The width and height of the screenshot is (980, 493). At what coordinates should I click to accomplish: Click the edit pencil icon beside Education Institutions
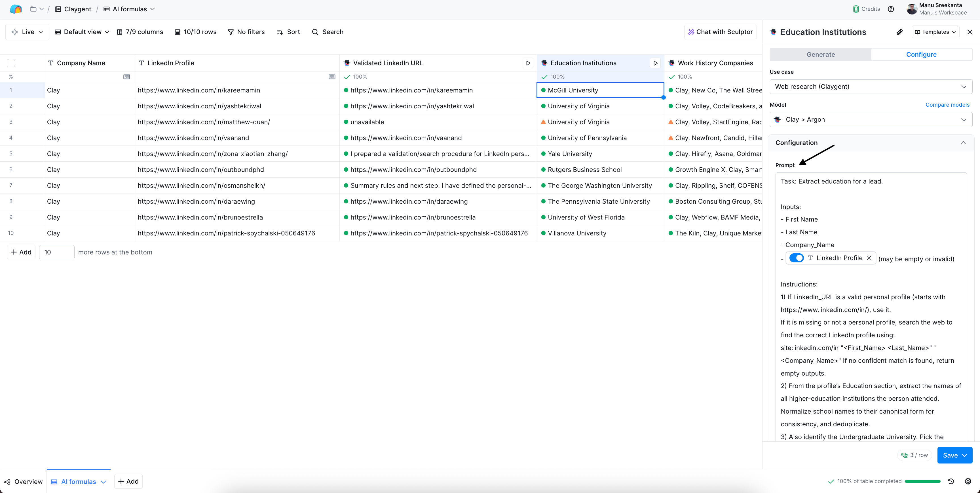[x=899, y=32]
